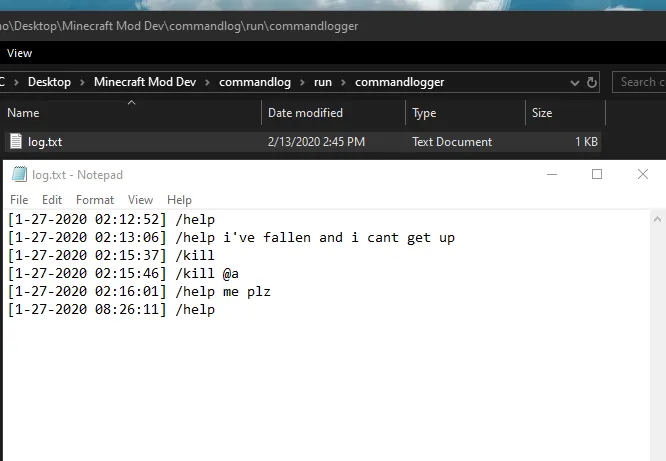Screen dimensions: 666x461
Task: Click the log.txt file icon
Action: (16, 141)
